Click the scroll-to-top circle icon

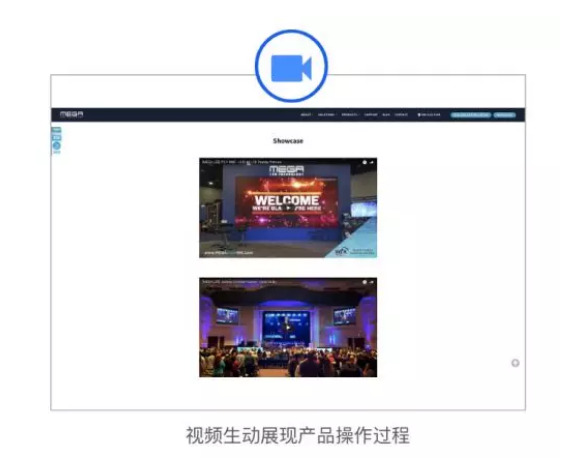[515, 363]
